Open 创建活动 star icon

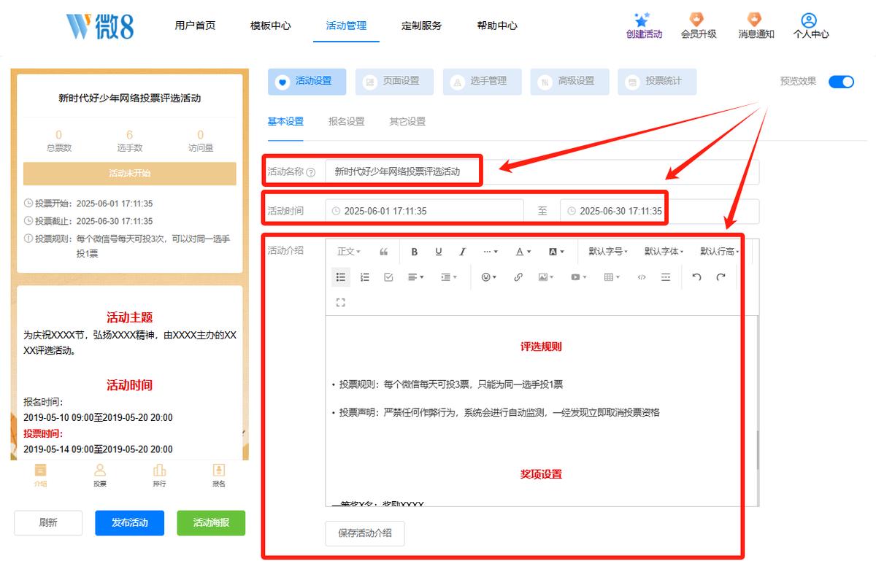click(x=642, y=20)
